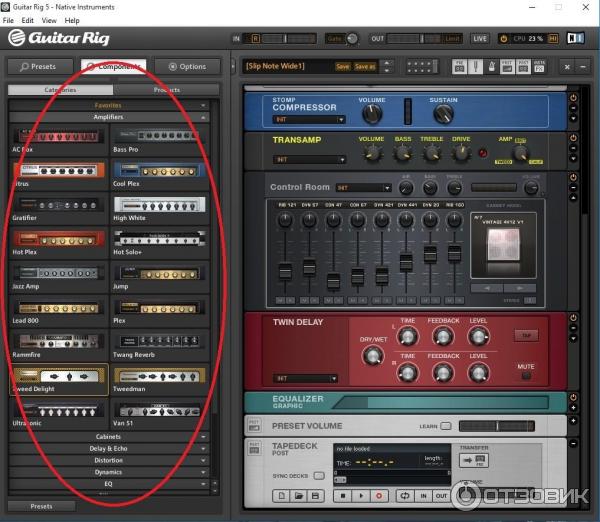600x522 pixels.
Task: Click the Native Instruments logo icon
Action: click(575, 38)
